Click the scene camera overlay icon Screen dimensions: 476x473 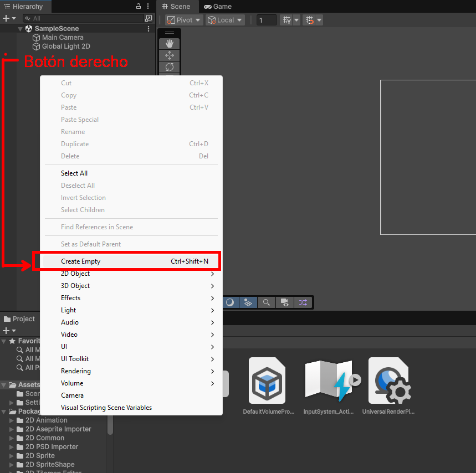(284, 302)
